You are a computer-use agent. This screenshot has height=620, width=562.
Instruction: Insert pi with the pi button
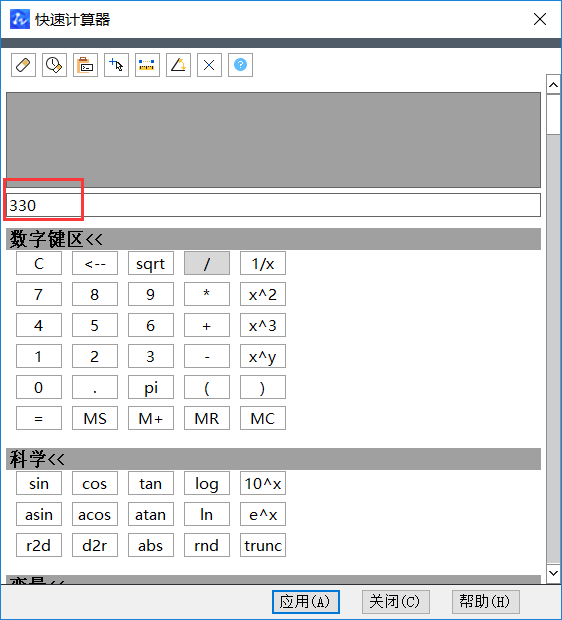151,387
